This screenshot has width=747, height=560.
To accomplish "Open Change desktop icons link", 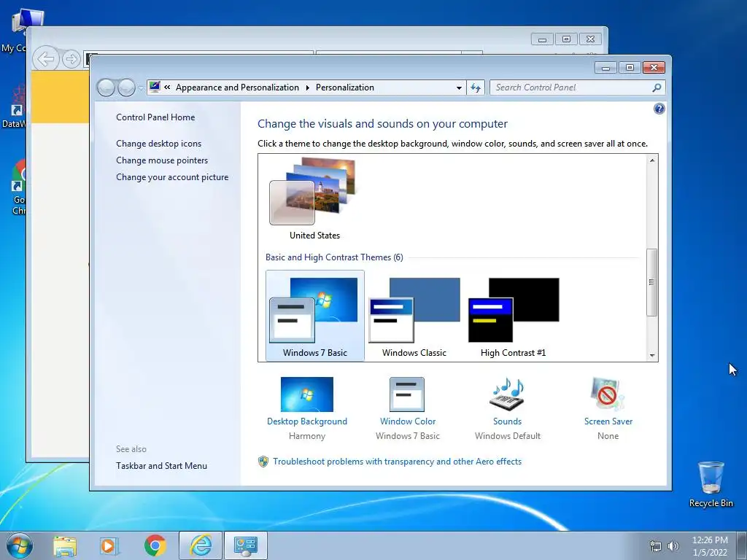I will (158, 144).
